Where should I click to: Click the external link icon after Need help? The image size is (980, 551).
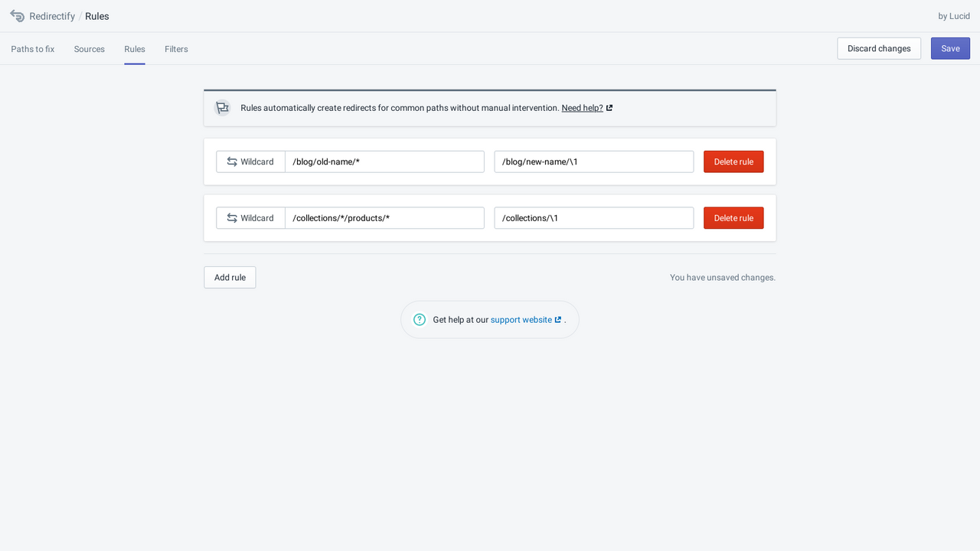coord(609,107)
